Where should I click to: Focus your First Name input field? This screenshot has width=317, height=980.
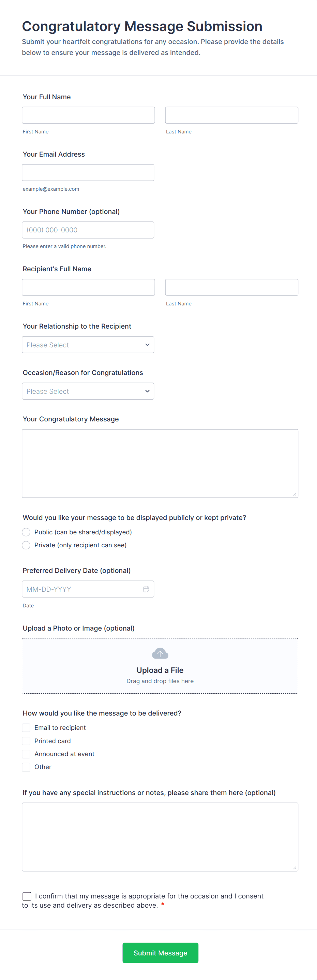point(88,115)
